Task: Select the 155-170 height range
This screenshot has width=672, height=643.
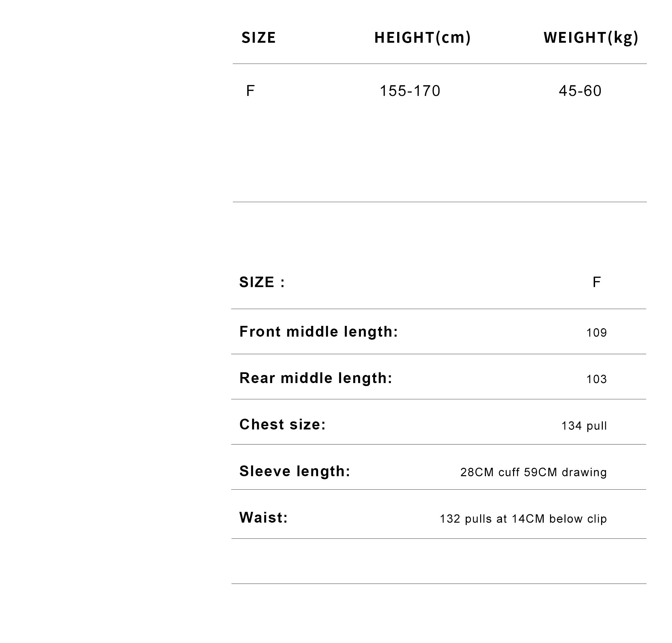Action: coord(410,91)
